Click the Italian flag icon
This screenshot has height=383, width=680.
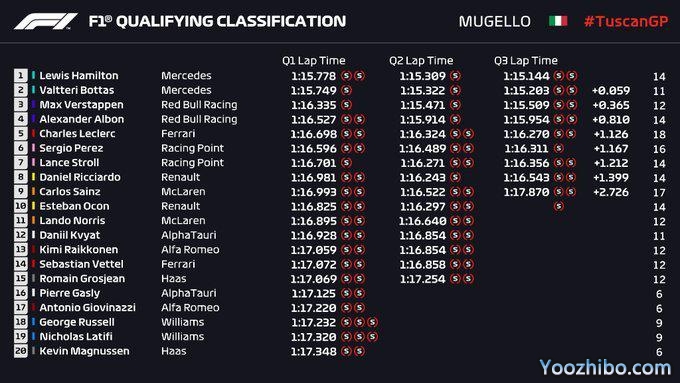[x=558, y=21]
